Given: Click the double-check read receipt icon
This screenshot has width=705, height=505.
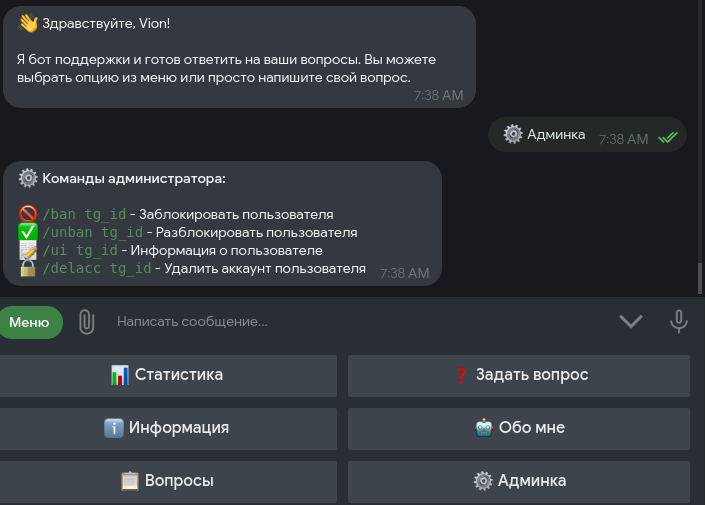Looking at the screenshot, I should pyautogui.click(x=668, y=137).
